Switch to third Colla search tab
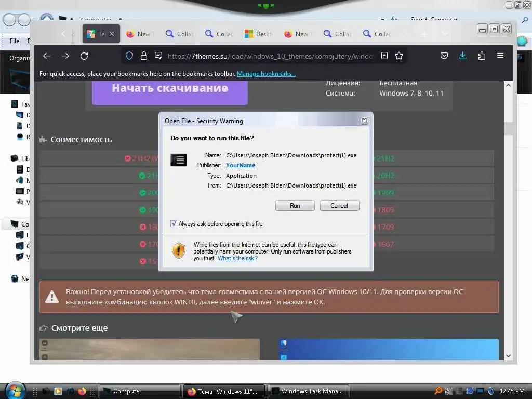532x399 pixels. click(x=337, y=34)
